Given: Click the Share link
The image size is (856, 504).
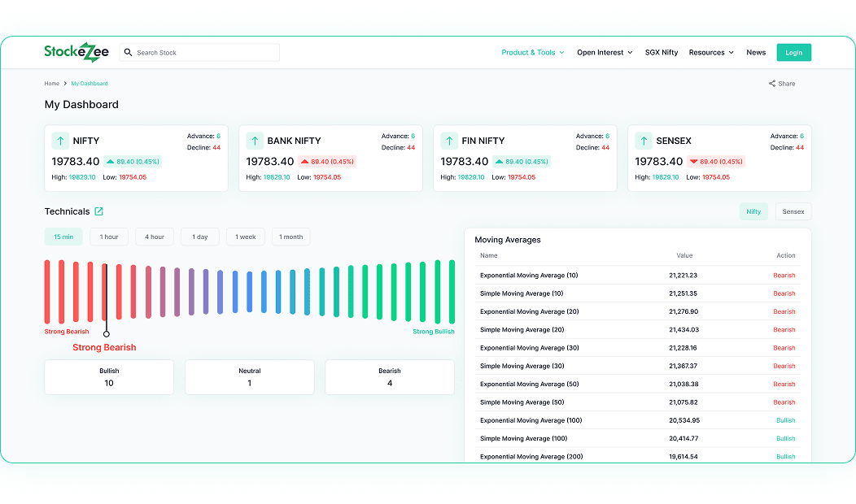Looking at the screenshot, I should tap(782, 84).
